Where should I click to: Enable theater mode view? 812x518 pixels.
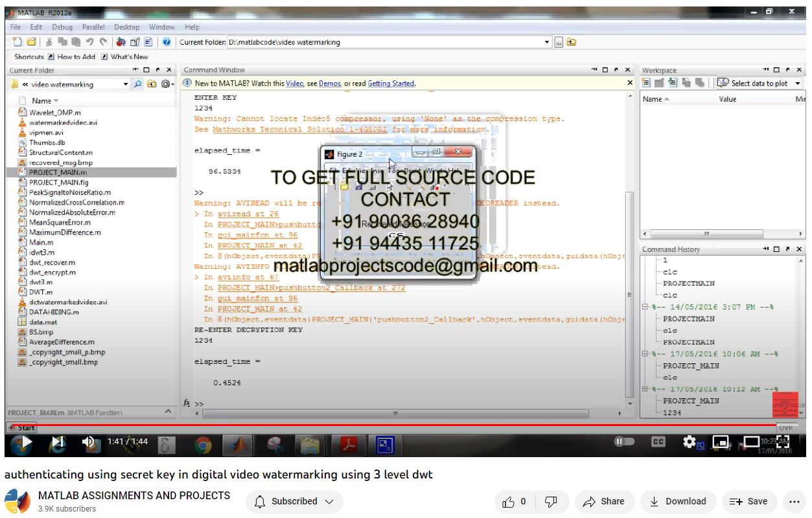(x=752, y=442)
